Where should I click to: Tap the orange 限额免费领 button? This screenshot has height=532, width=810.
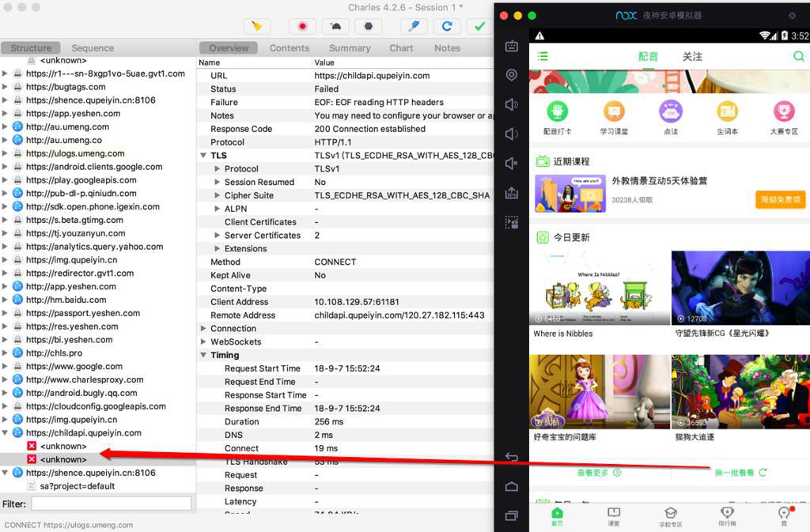tap(781, 200)
